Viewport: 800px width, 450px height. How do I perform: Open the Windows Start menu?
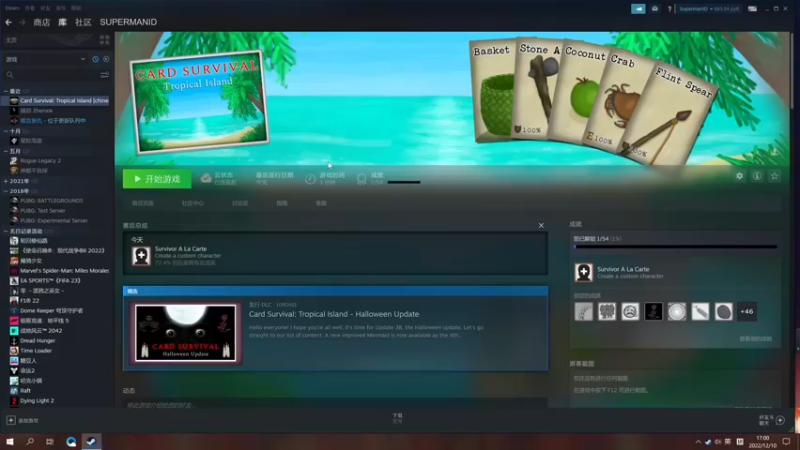10,441
